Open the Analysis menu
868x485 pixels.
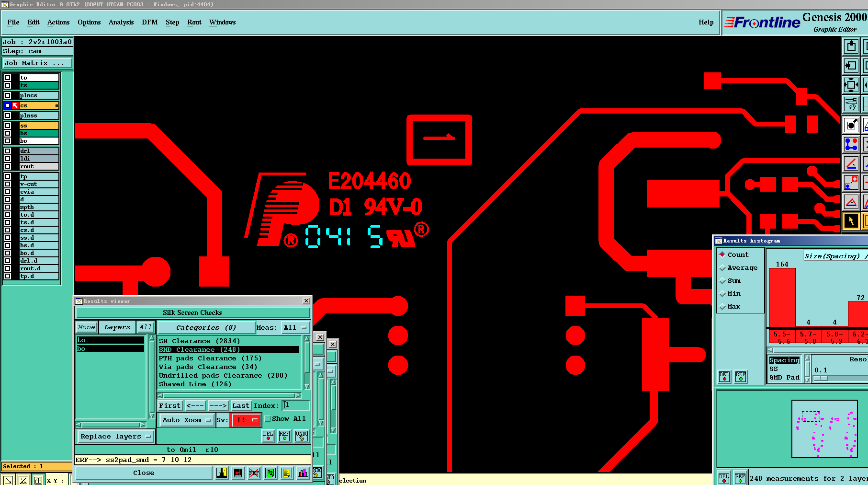click(121, 23)
